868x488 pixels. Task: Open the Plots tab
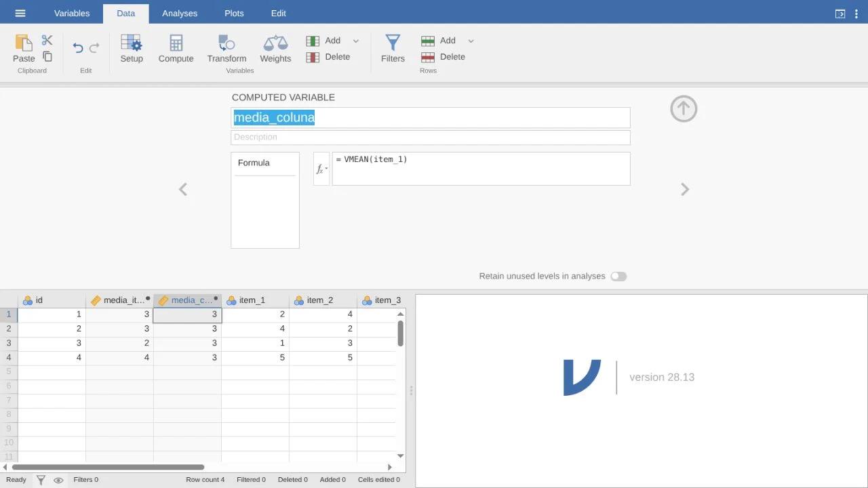point(234,13)
